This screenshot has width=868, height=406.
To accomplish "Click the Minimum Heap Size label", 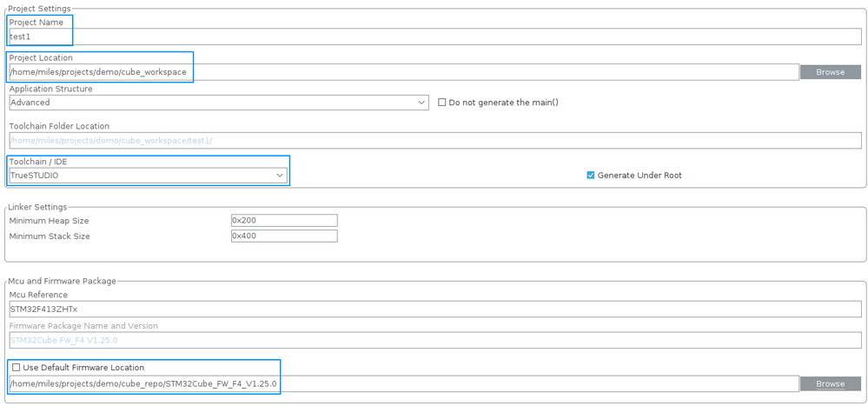I will [x=50, y=221].
